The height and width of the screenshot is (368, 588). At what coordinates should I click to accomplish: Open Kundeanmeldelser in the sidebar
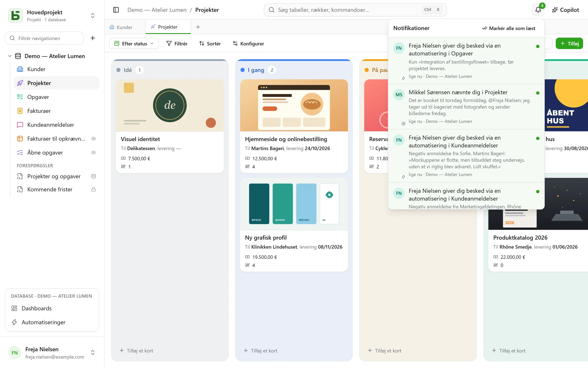[56, 125]
